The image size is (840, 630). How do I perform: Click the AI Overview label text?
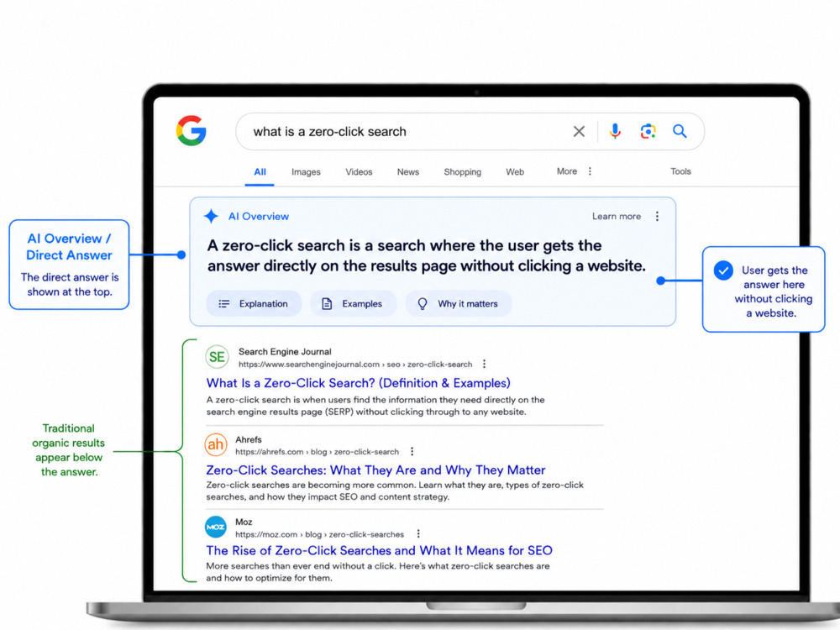coord(259,217)
